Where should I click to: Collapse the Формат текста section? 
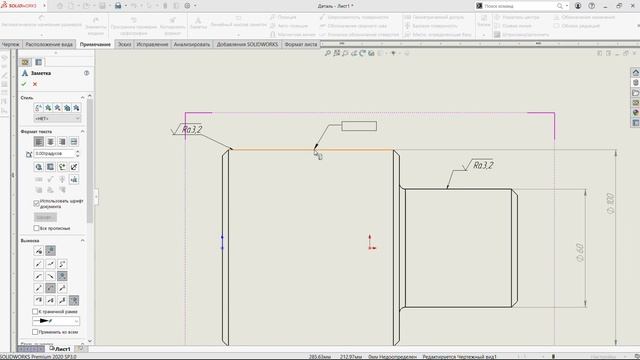coord(82,131)
